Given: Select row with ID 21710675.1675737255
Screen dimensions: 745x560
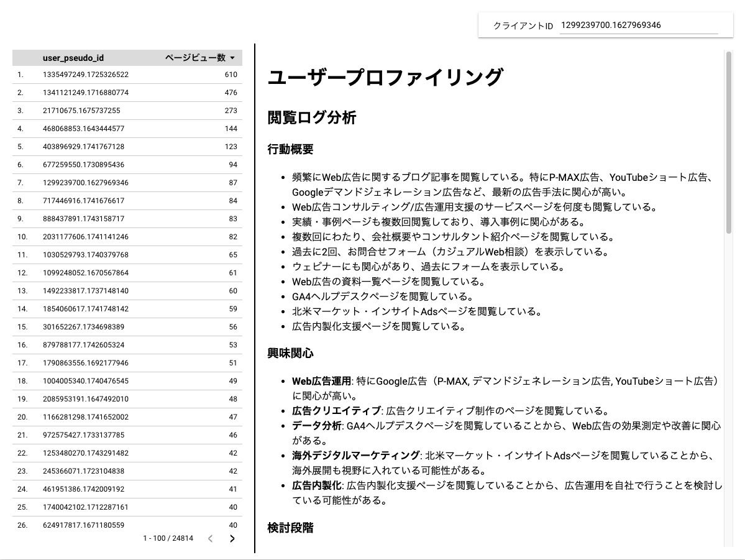Looking at the screenshot, I should 81,111.
